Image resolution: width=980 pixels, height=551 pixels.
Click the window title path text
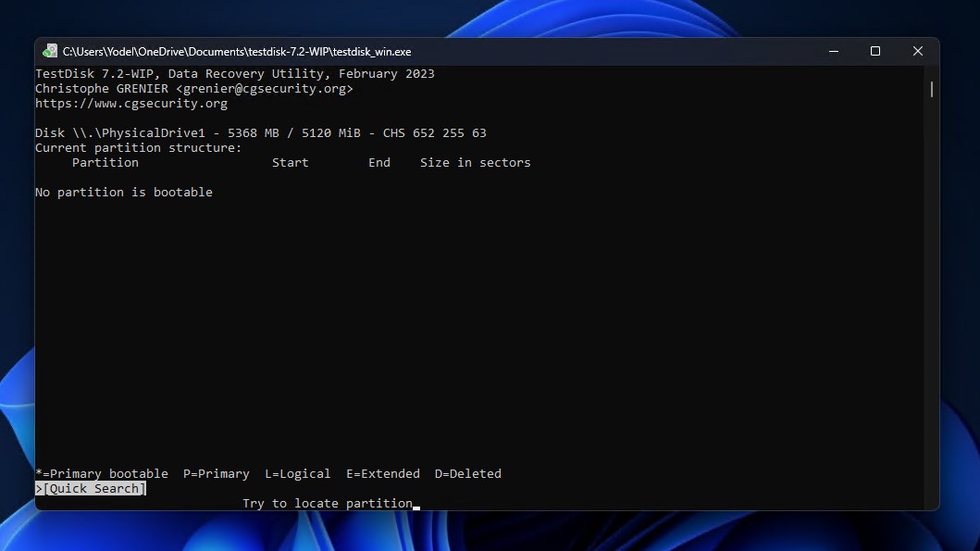[237, 52]
